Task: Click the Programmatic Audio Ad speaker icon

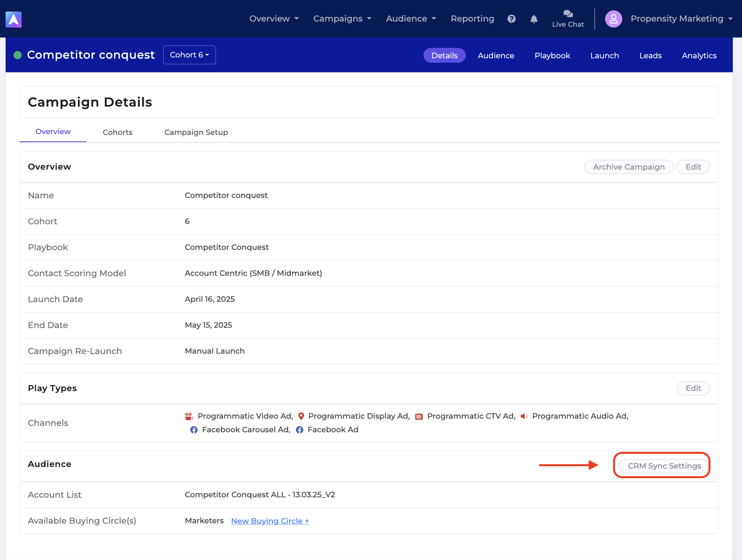Action: (x=524, y=416)
